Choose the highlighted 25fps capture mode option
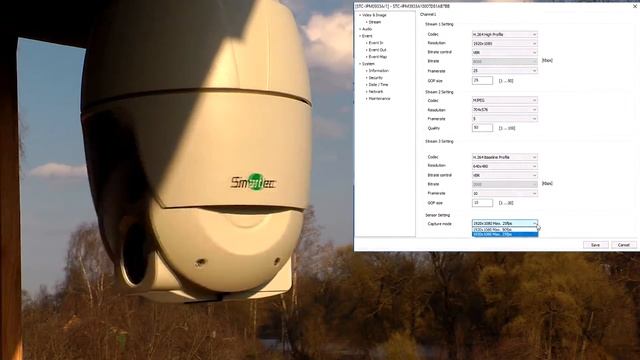Viewport: 640px width, 360px height. tap(505, 234)
